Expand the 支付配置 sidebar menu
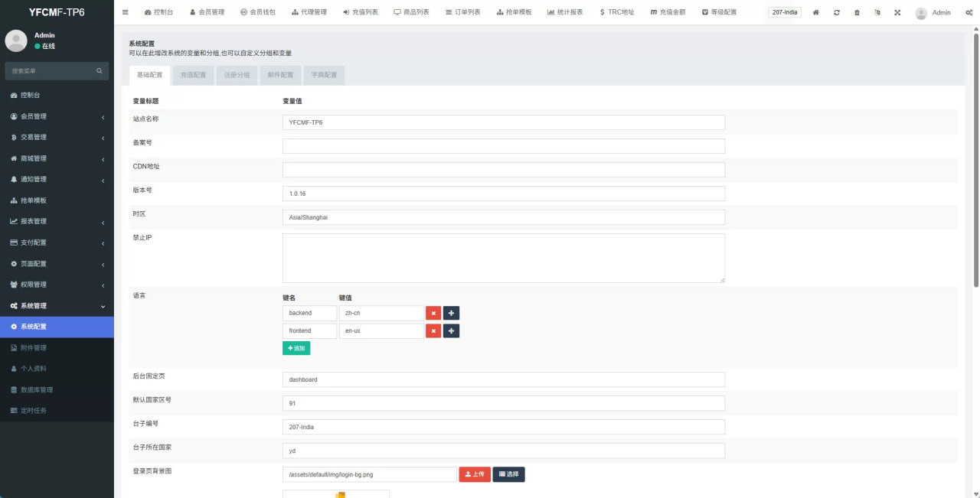The width and height of the screenshot is (980, 498). [x=57, y=242]
